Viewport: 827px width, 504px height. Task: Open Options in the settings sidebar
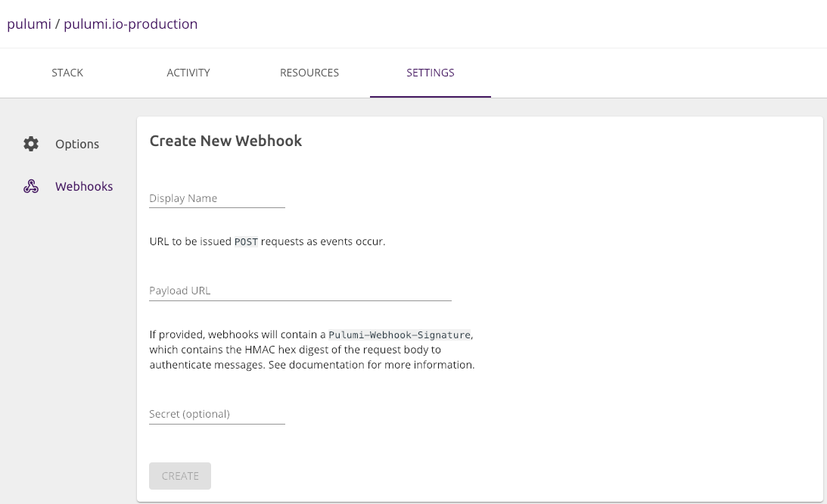77,144
